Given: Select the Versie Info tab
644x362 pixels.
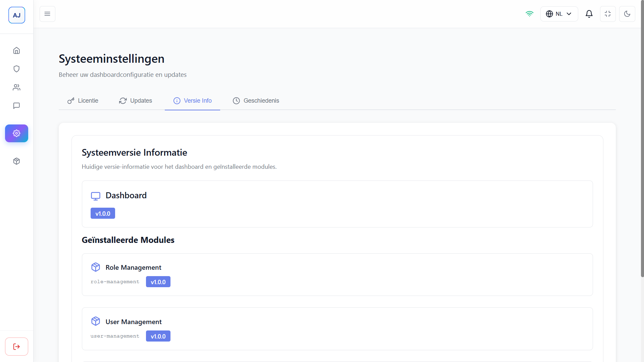Looking at the screenshot, I should click(192, 101).
